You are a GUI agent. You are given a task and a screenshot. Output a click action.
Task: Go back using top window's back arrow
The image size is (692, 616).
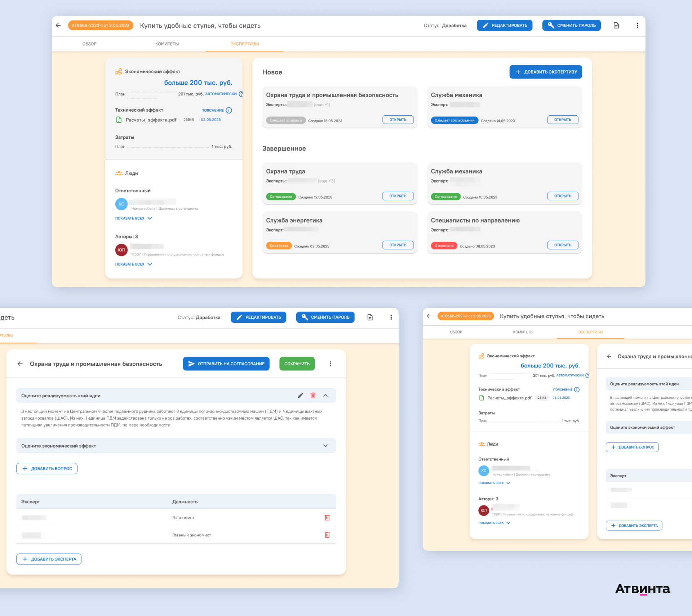pyautogui.click(x=58, y=26)
